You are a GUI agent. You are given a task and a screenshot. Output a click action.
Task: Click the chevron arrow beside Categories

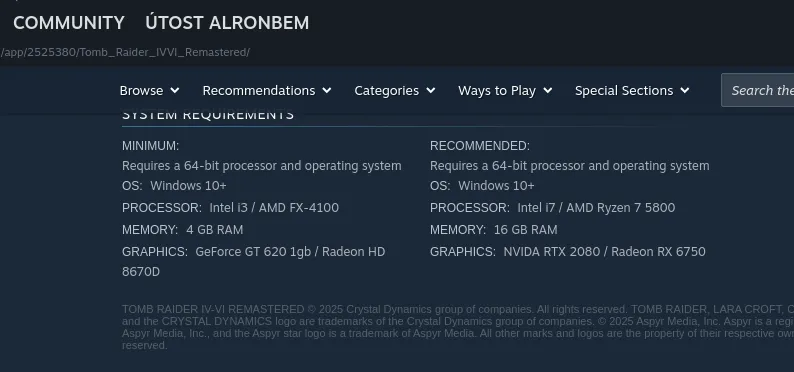tap(430, 91)
